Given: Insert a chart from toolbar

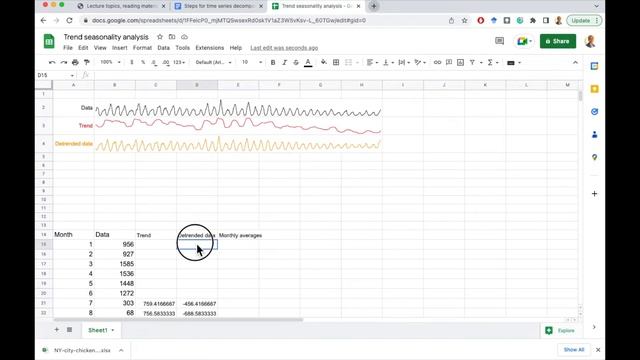Looking at the screenshot, I should click(x=460, y=62).
